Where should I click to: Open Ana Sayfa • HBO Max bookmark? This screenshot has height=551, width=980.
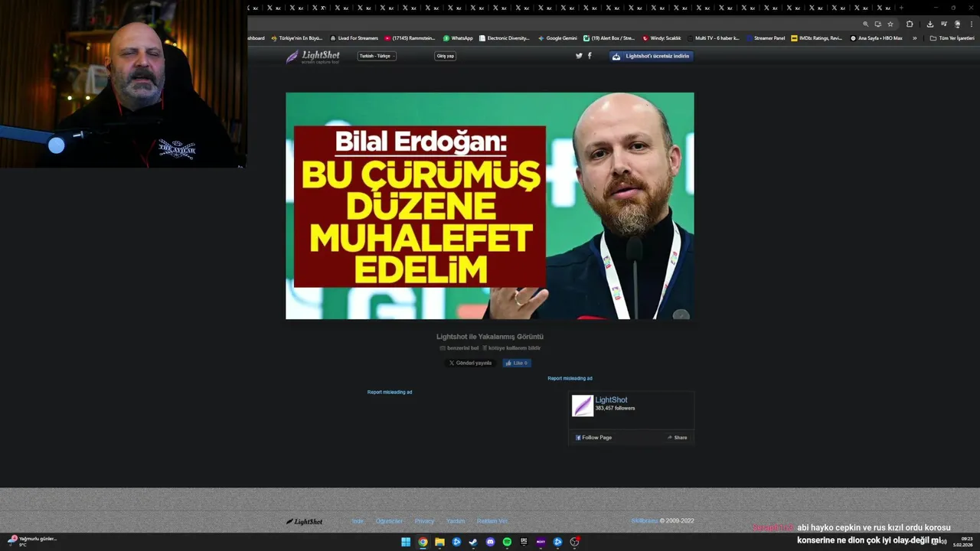pos(876,37)
